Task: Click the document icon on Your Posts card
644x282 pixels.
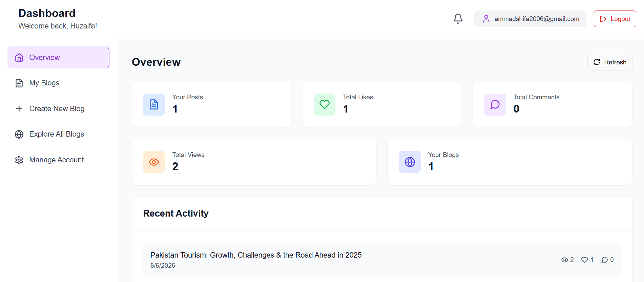Action: [154, 104]
